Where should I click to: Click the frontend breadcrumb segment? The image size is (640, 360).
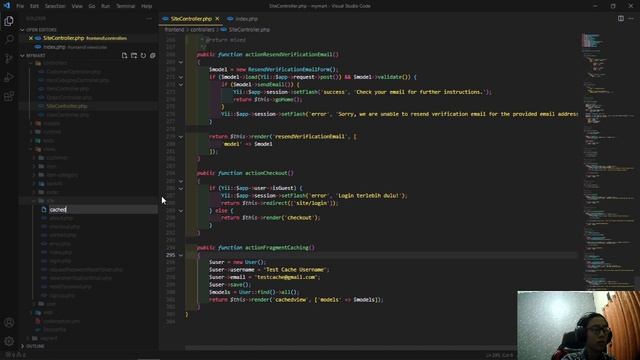tap(174, 30)
